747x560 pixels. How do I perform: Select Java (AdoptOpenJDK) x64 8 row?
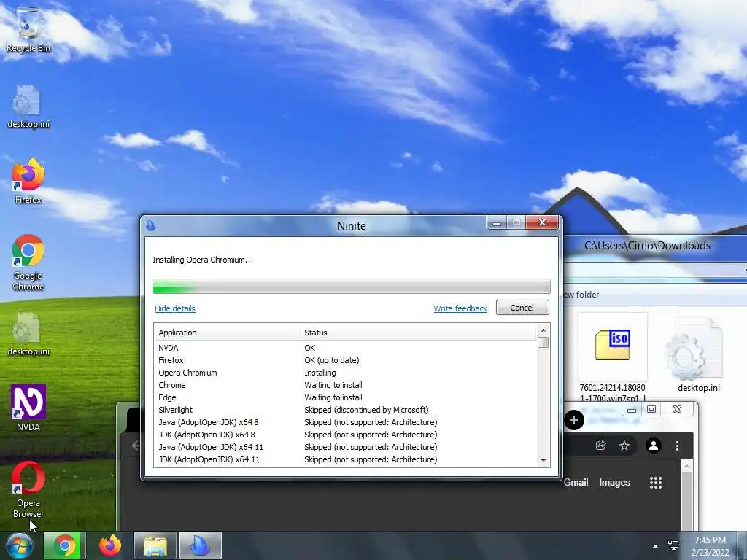[345, 422]
